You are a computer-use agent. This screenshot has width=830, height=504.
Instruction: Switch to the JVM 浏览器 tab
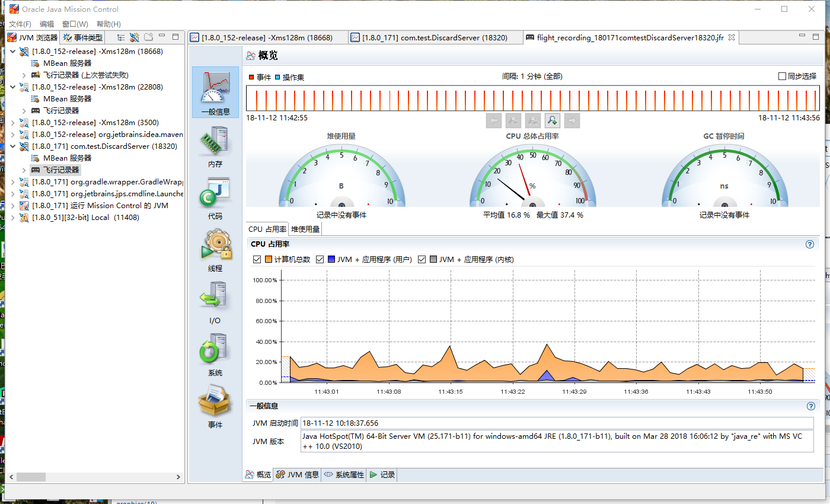[33, 37]
